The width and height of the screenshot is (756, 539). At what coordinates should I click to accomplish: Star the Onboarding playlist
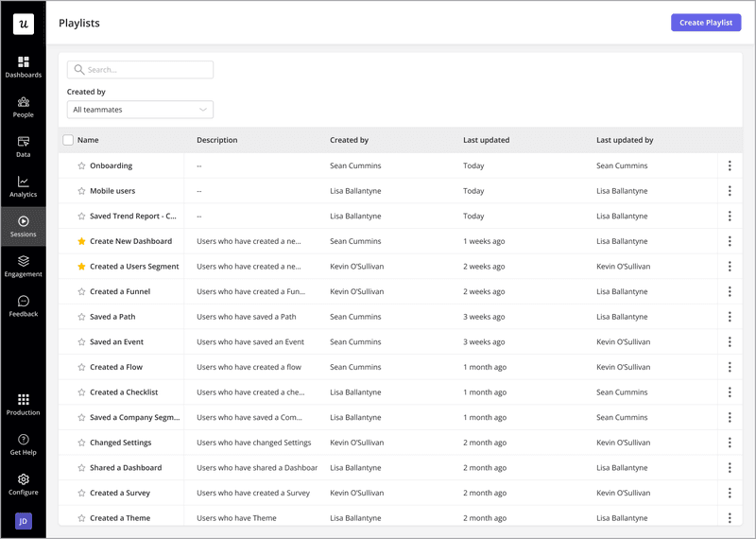(x=81, y=165)
